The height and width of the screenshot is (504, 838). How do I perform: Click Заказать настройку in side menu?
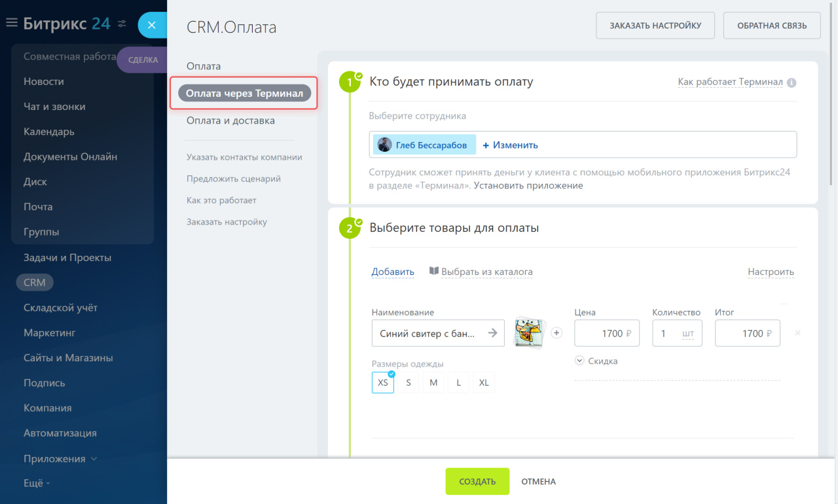click(227, 222)
